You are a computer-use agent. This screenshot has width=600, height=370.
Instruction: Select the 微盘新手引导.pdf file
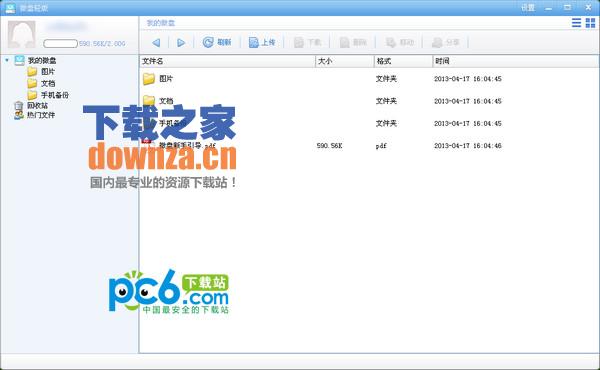[187, 145]
